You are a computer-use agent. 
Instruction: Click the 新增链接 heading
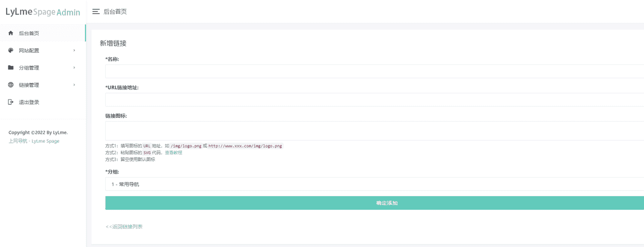(x=113, y=43)
